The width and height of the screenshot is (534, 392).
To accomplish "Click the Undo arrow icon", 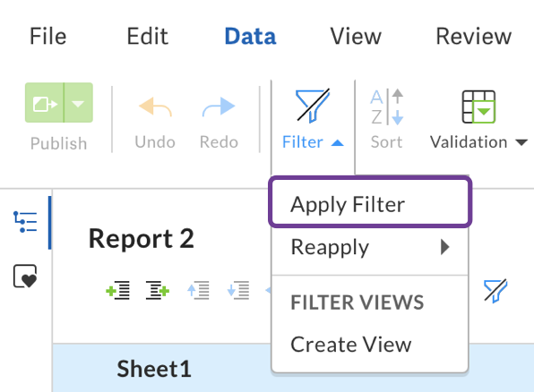I will click(x=155, y=107).
